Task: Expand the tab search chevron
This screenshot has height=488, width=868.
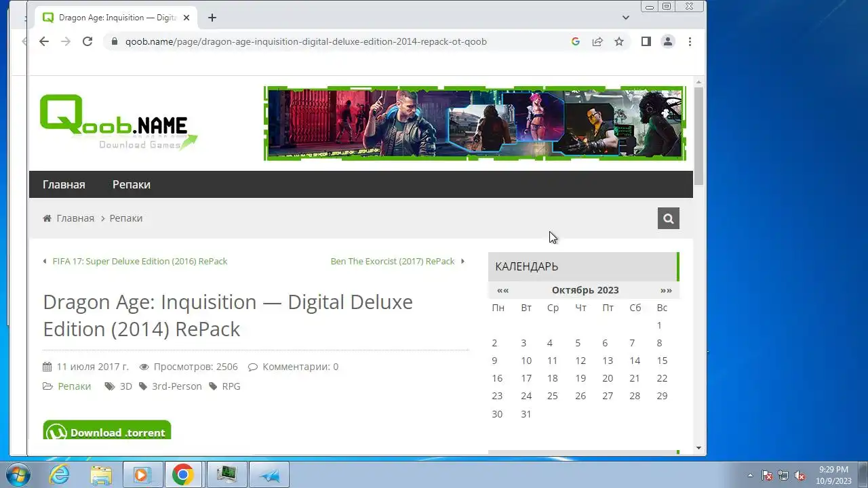Action: [x=625, y=18]
